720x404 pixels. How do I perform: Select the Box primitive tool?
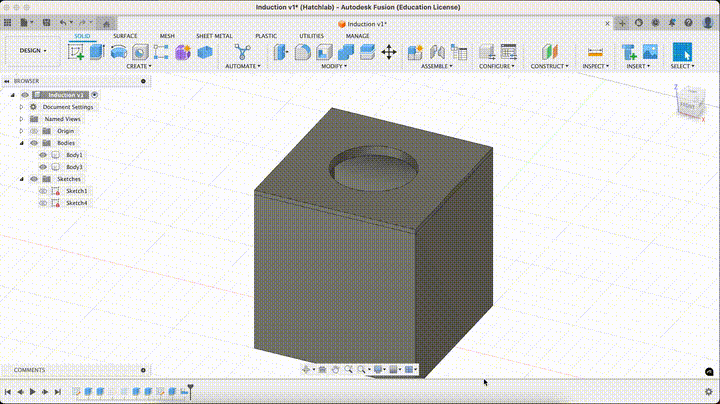point(205,52)
